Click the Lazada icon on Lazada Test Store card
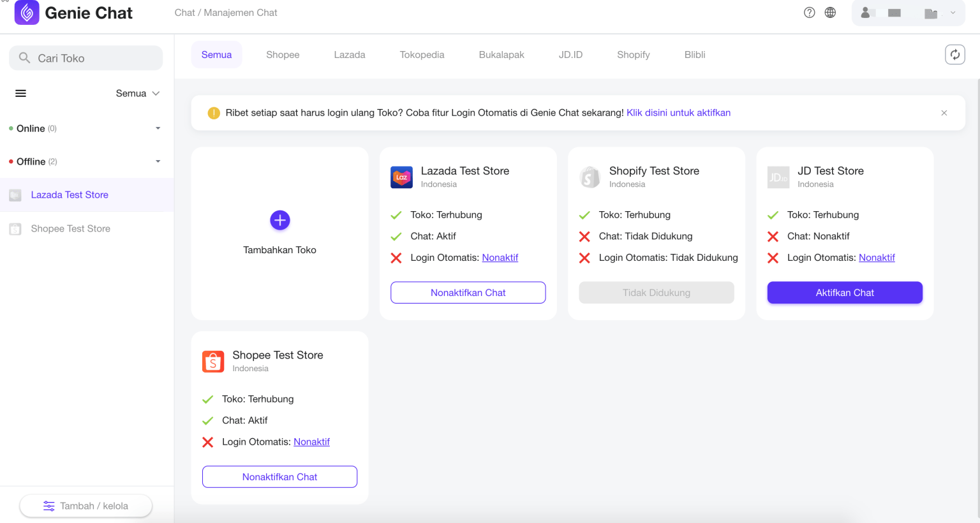Screen dimensions: 980x523 [401, 177]
